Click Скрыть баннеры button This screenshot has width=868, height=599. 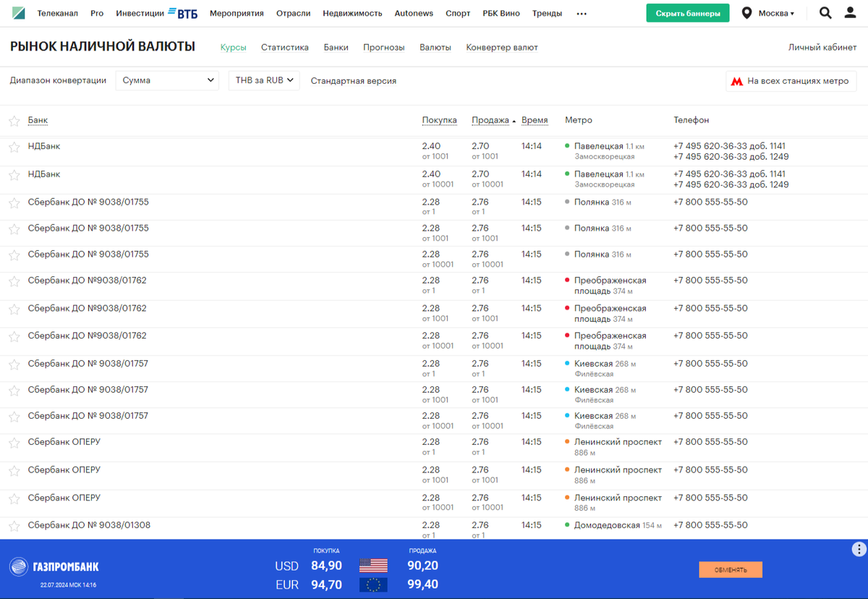tap(688, 13)
